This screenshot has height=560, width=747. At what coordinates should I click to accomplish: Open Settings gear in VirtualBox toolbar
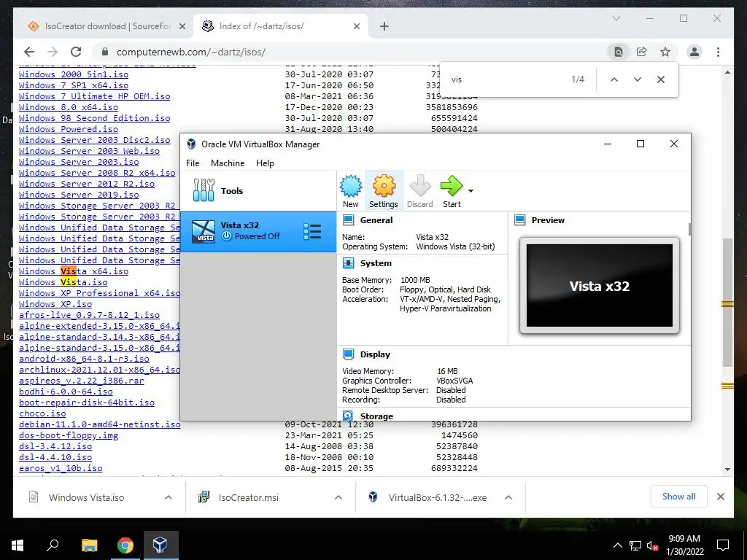point(384,190)
